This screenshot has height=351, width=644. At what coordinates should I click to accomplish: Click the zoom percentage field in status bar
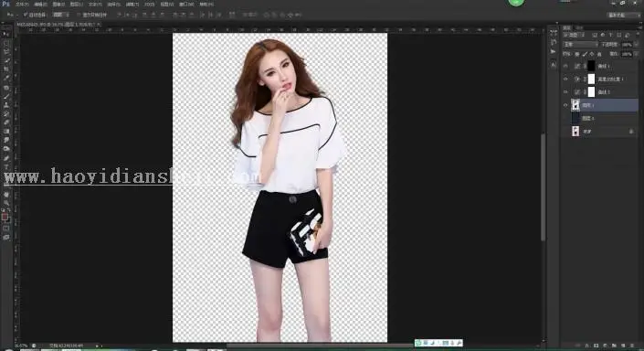coord(20,346)
